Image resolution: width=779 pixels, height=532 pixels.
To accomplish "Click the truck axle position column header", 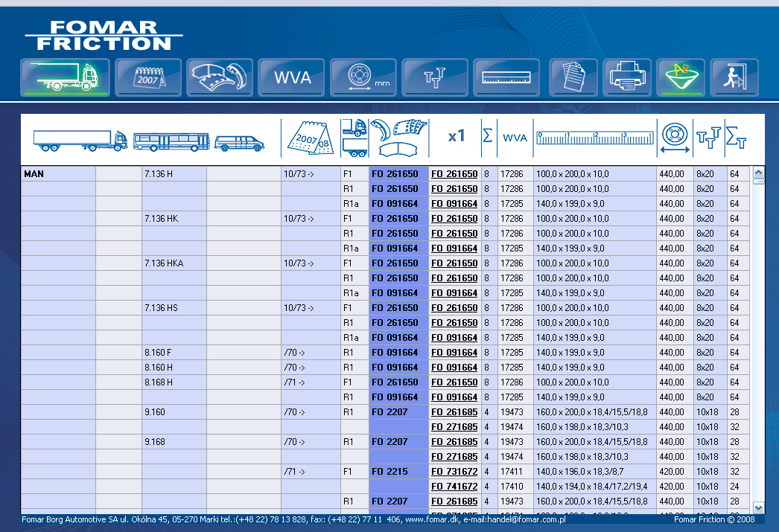I will pos(354,138).
